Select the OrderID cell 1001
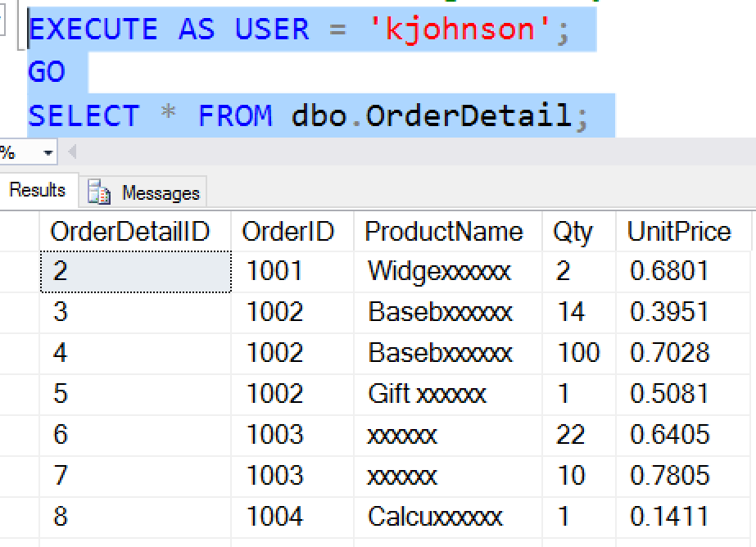The image size is (756, 547). pyautogui.click(x=292, y=271)
